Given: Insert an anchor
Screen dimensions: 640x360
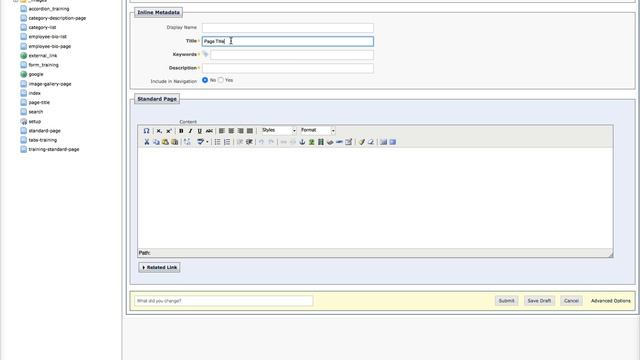Looking at the screenshot, I should pyautogui.click(x=302, y=142).
